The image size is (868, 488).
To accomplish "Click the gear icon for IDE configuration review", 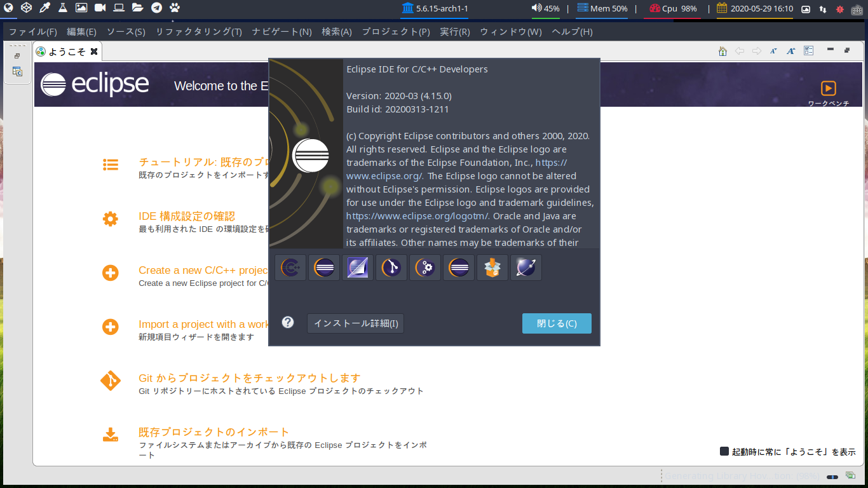I will 111,219.
